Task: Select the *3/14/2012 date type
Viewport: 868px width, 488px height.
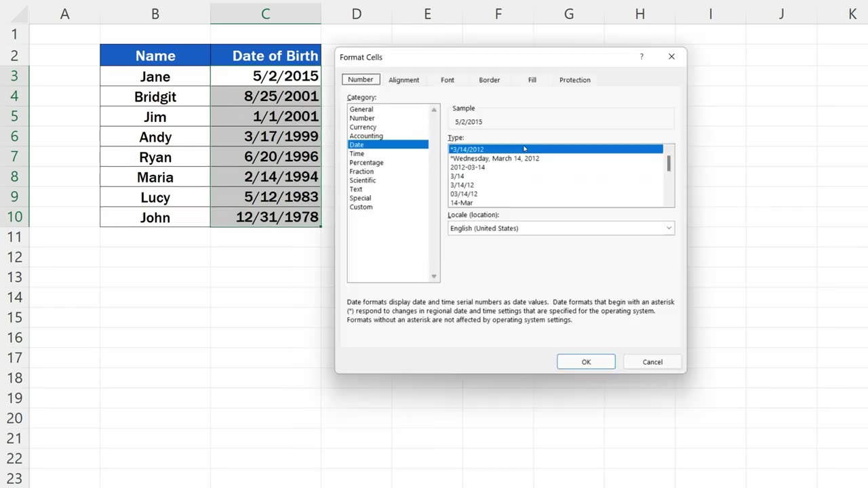Action: (x=555, y=149)
